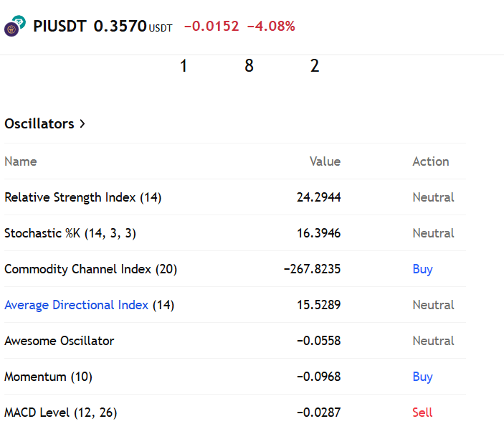The image size is (504, 424).
Task: Click Sell action for MACD Level
Action: coord(422,413)
